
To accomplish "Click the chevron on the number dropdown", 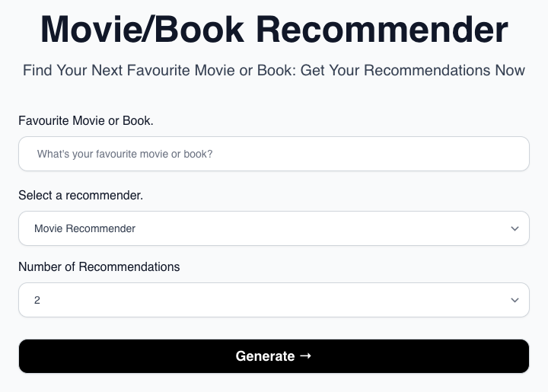I will point(515,300).
